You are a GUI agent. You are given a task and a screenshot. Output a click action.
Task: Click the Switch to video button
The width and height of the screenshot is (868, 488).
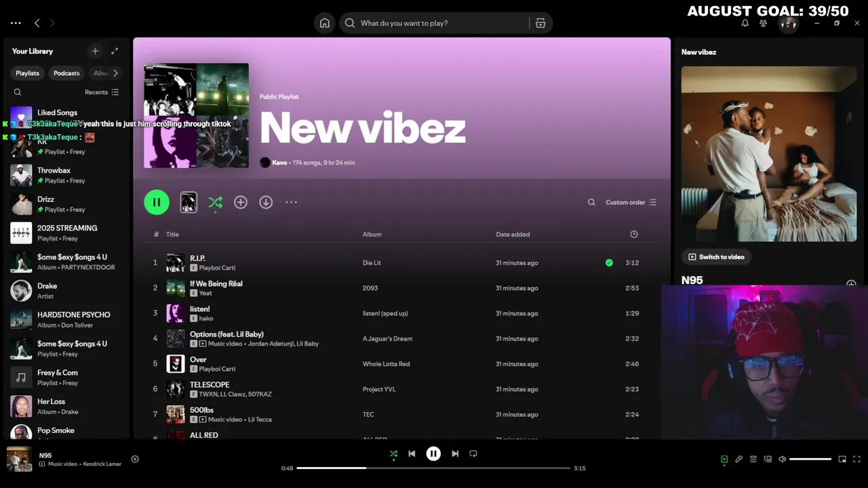pos(716,257)
